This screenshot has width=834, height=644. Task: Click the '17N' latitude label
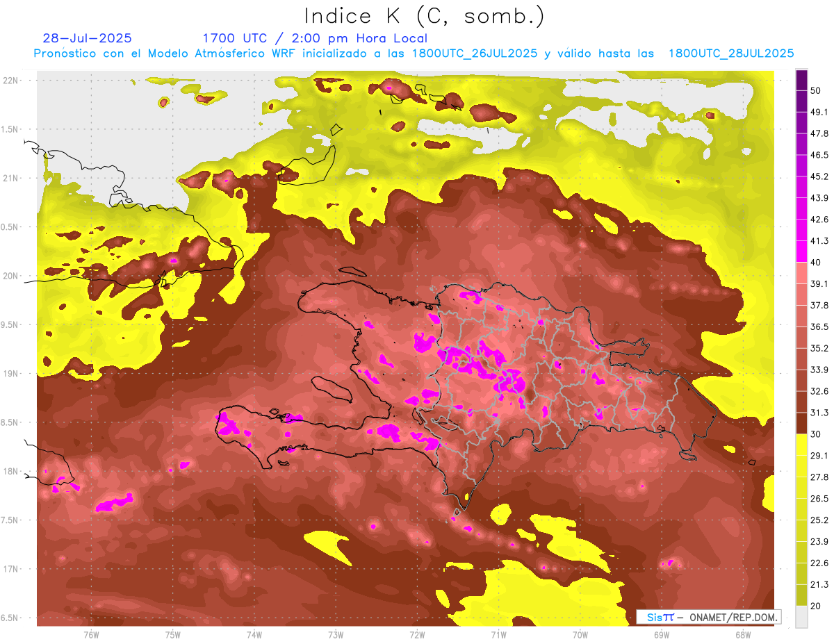[12, 569]
